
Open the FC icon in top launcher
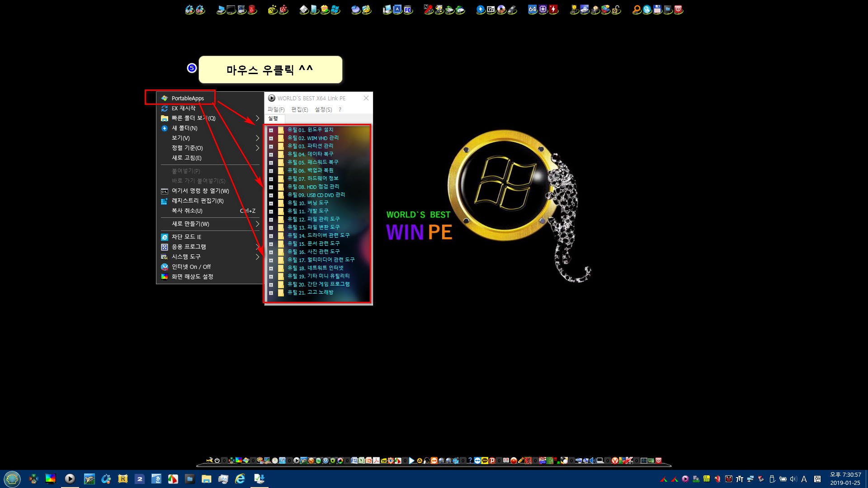408,9
